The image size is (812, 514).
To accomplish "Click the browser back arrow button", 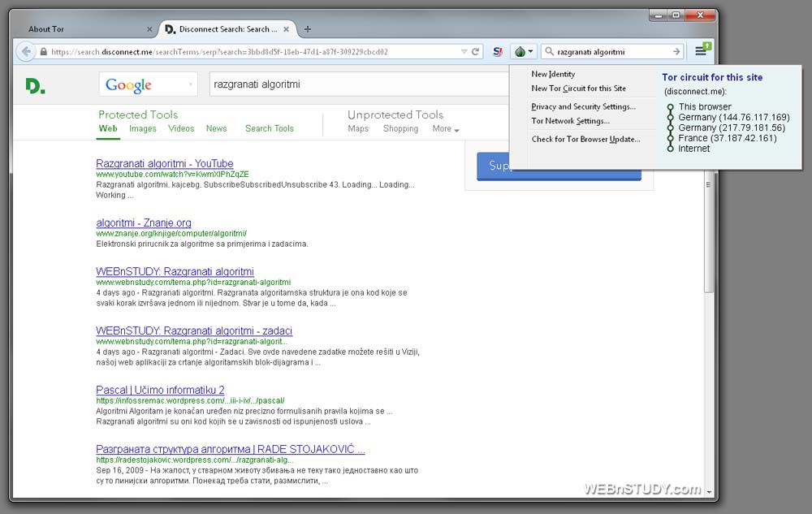I will [25, 51].
